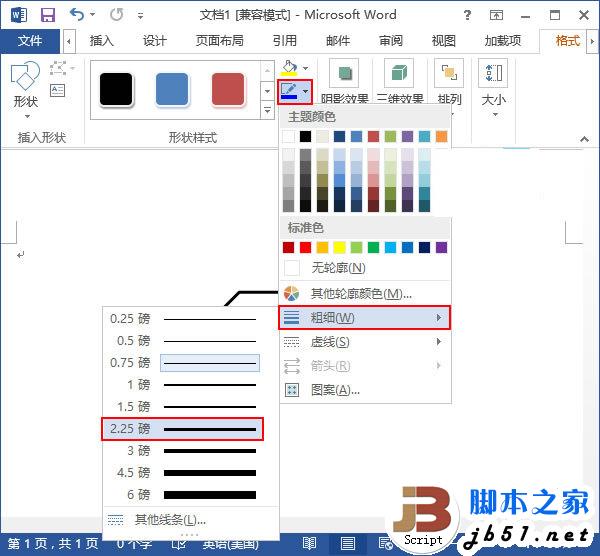Screen dimensions: 600x556
Task: Switch to Mailings (邮件) tab
Action: (x=338, y=41)
